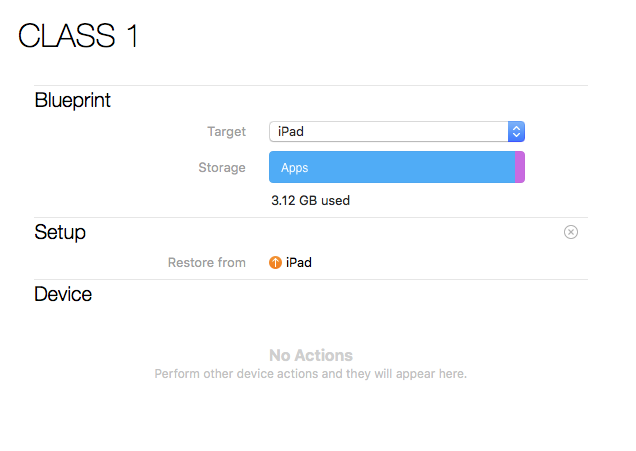Click the Target field label
This screenshot has width=636, height=451.
226,131
